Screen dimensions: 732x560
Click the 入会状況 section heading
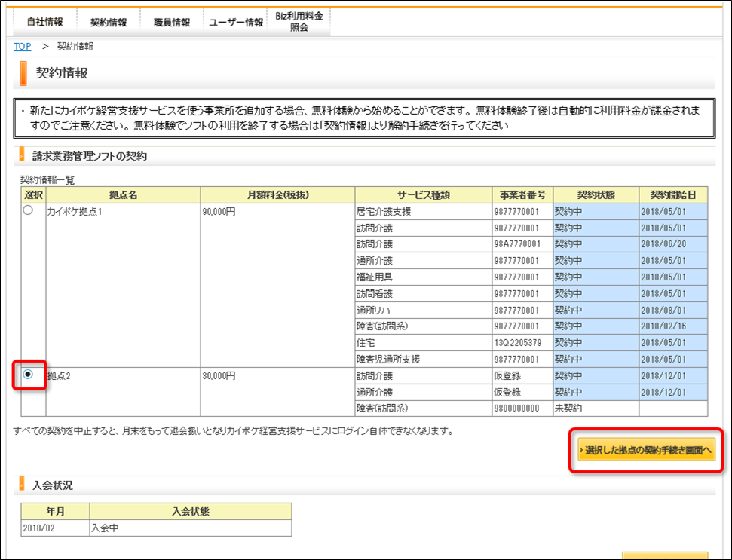pyautogui.click(x=53, y=485)
